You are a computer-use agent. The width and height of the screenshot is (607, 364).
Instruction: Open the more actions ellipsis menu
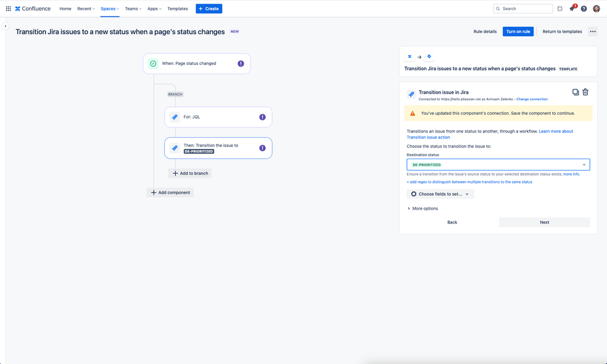[592, 32]
